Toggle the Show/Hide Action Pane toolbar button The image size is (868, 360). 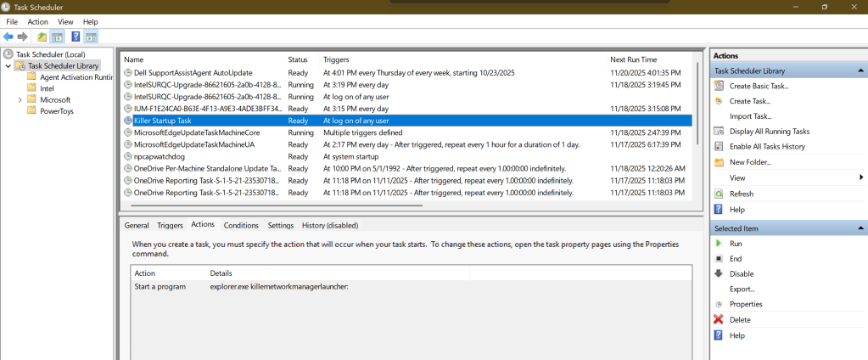click(x=91, y=37)
